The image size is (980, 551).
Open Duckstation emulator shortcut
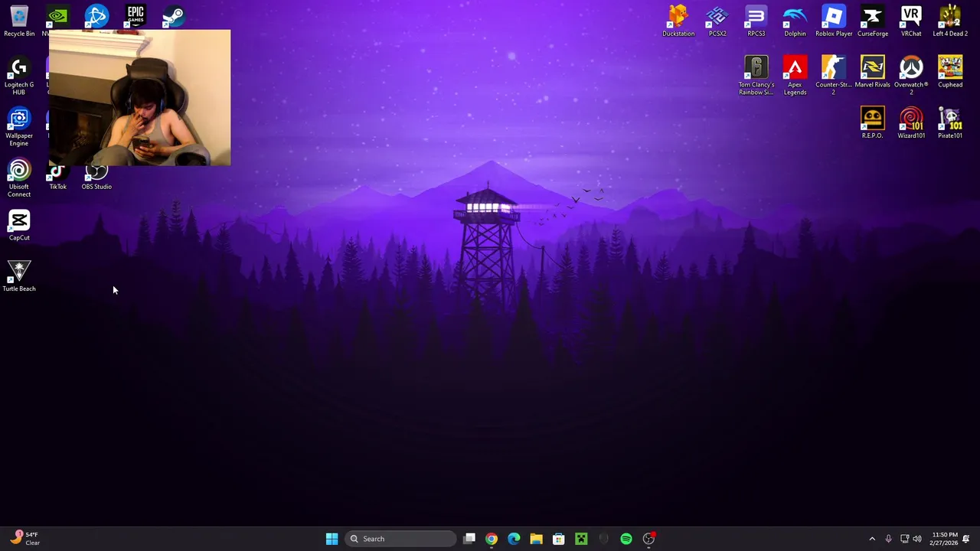(x=678, y=21)
